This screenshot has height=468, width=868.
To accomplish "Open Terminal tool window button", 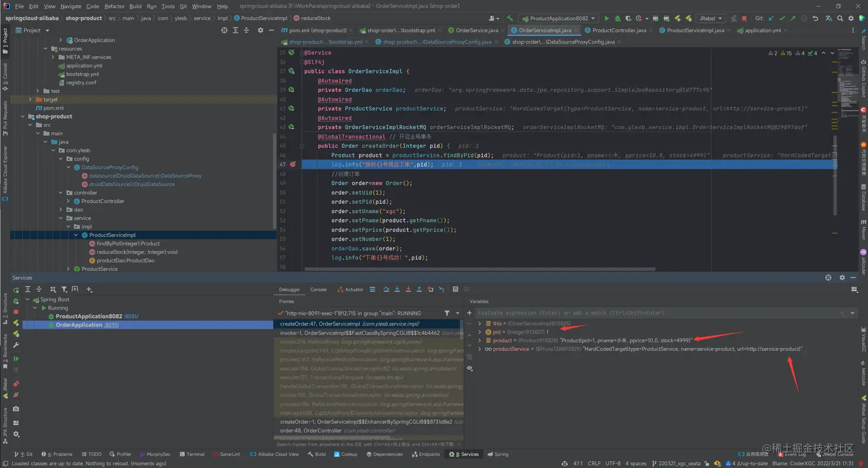I will [x=192, y=454].
